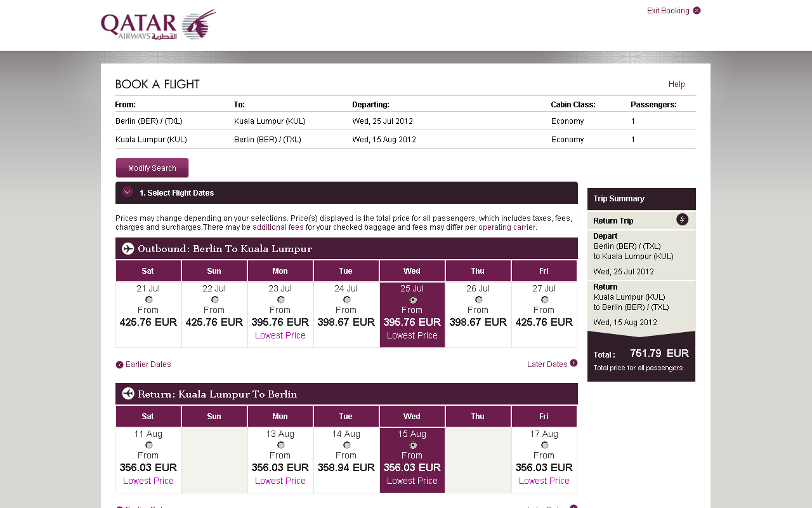Click Lowest Price under 11 Aug
Viewport: 812px width, 508px height.
click(148, 481)
